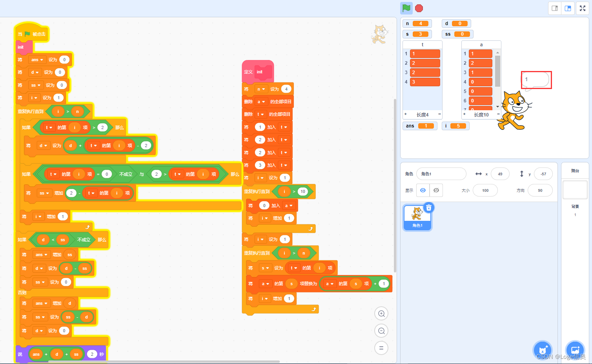Open the choose a sprite button

543,350
